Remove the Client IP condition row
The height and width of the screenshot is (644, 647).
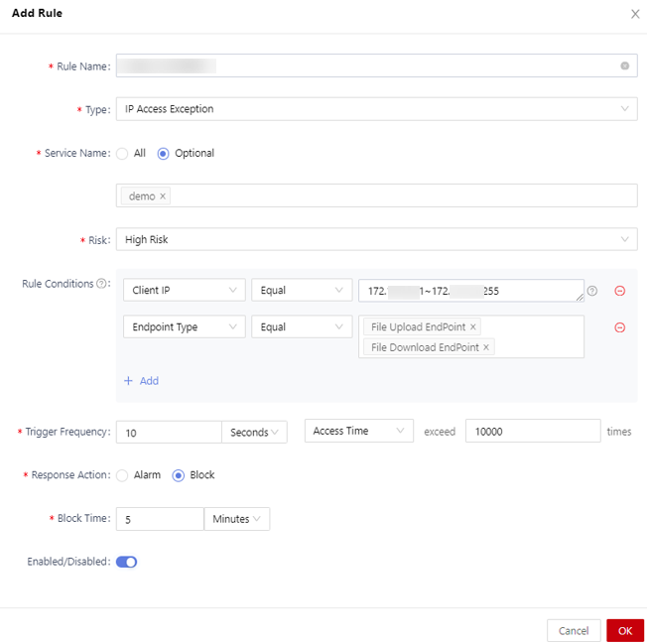[620, 291]
